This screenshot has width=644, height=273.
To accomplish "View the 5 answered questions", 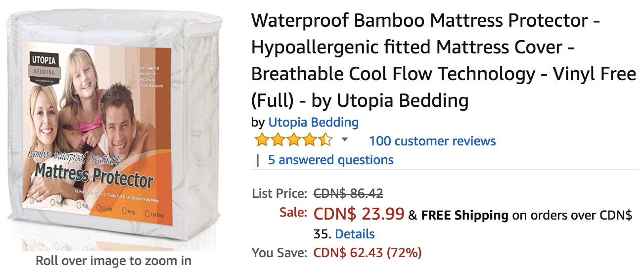I will coord(330,160).
